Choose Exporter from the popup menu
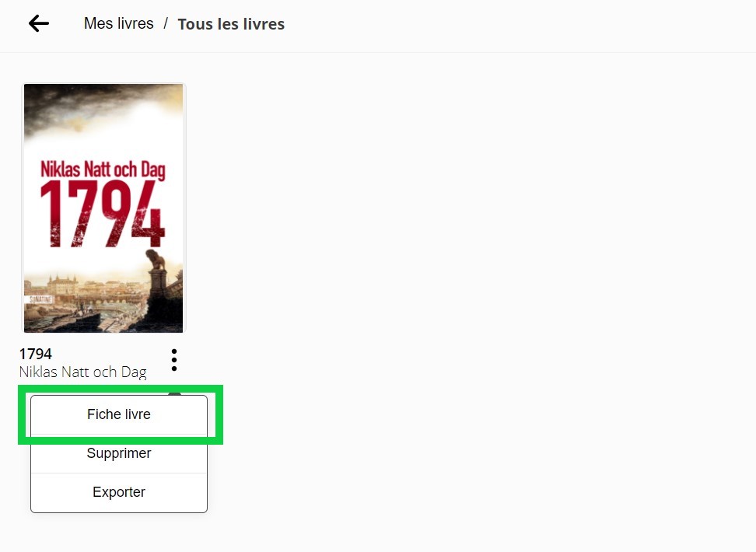The width and height of the screenshot is (756, 552). (x=119, y=492)
